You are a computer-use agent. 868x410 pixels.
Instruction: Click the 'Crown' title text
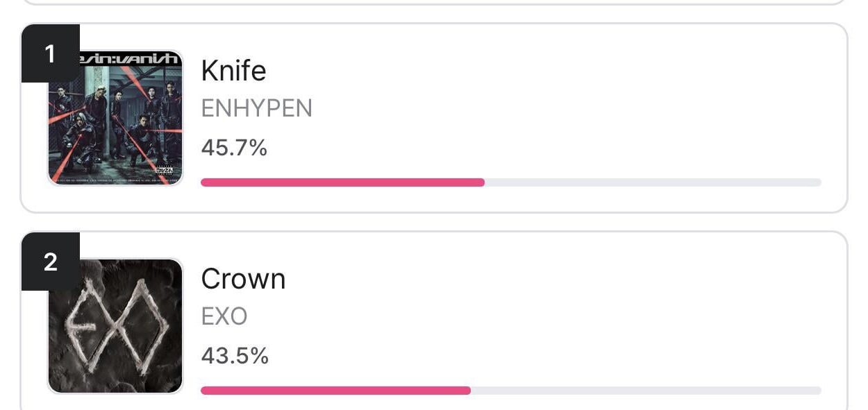click(x=243, y=279)
